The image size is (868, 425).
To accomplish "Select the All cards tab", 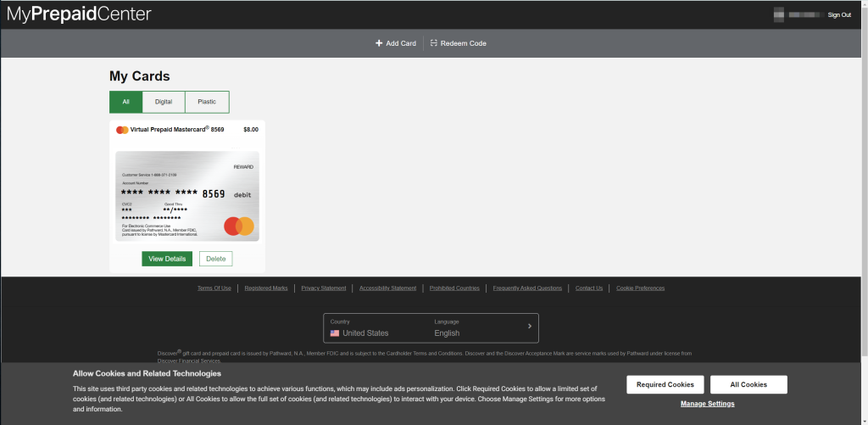I will [x=125, y=102].
